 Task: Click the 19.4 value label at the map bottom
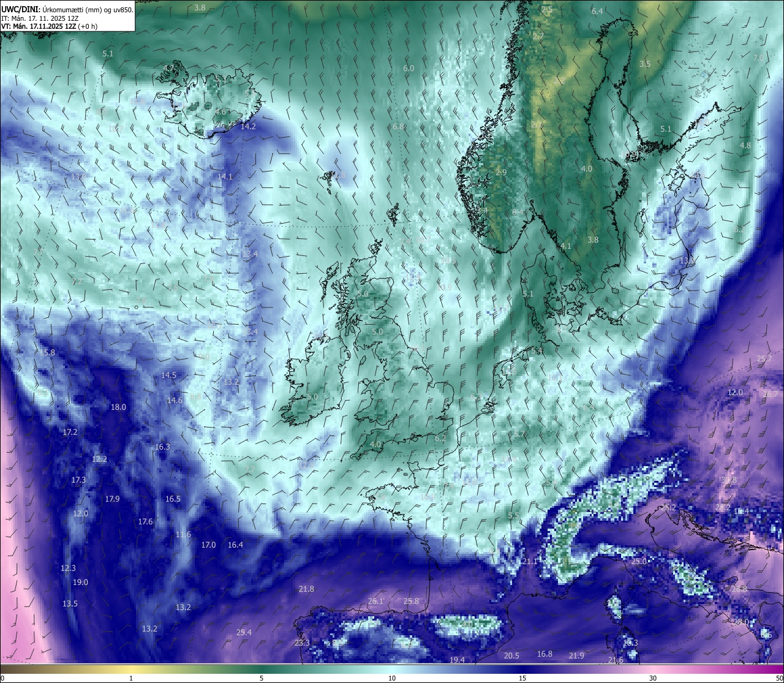[x=457, y=660]
